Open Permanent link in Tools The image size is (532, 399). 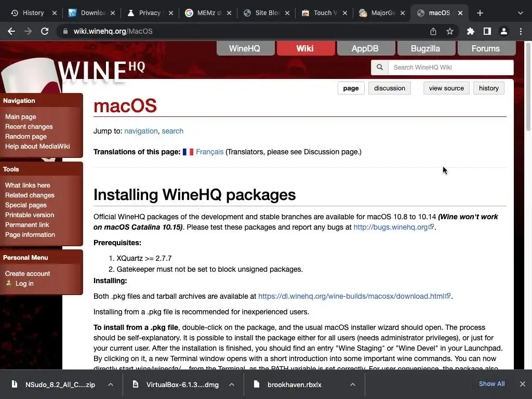(x=27, y=224)
